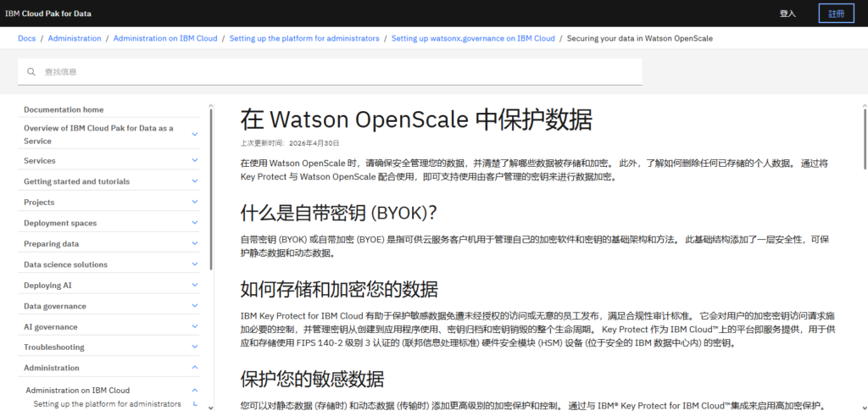The height and width of the screenshot is (411, 868).
Task: Expand Deploying AI chevron
Action: pos(194,285)
